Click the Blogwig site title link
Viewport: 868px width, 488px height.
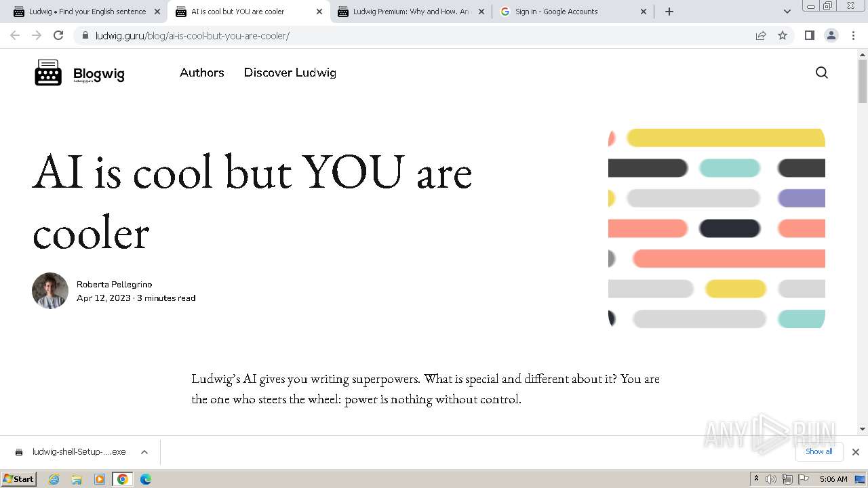[99, 75]
